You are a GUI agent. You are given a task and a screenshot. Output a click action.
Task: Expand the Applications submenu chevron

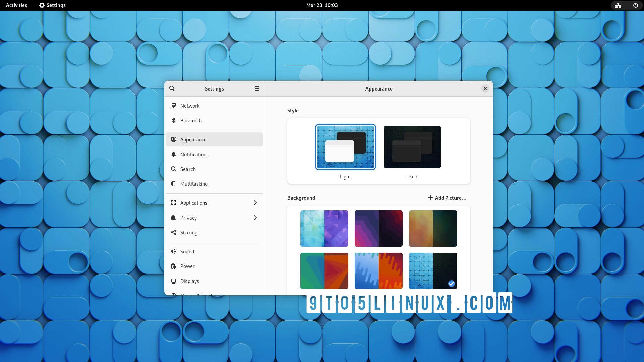tap(255, 203)
